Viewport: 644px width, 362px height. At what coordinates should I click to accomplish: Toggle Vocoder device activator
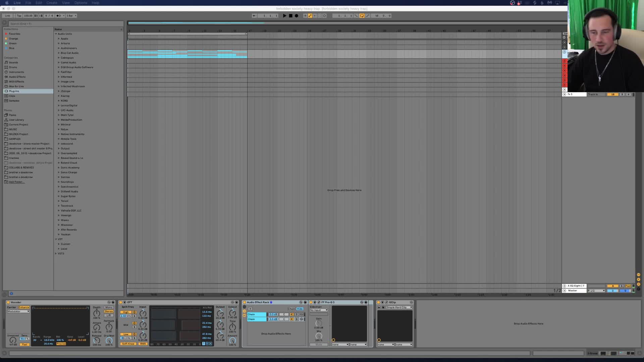pos(8,302)
